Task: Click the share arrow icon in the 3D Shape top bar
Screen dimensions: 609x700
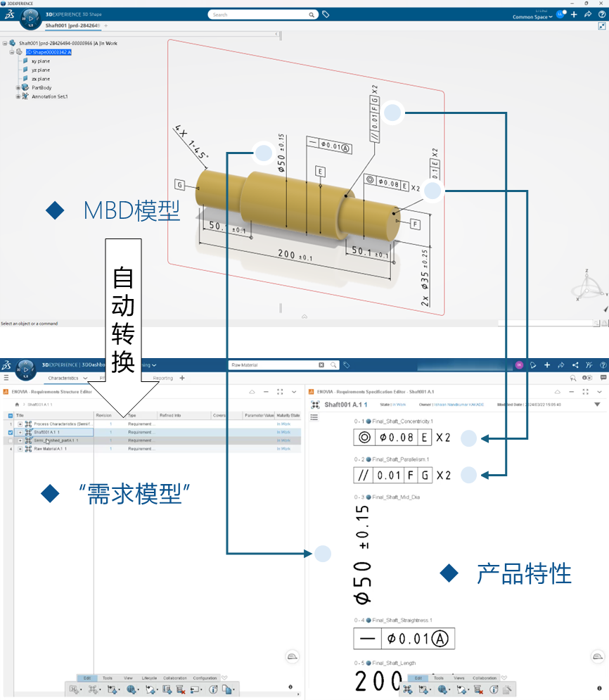Action: 588,15
